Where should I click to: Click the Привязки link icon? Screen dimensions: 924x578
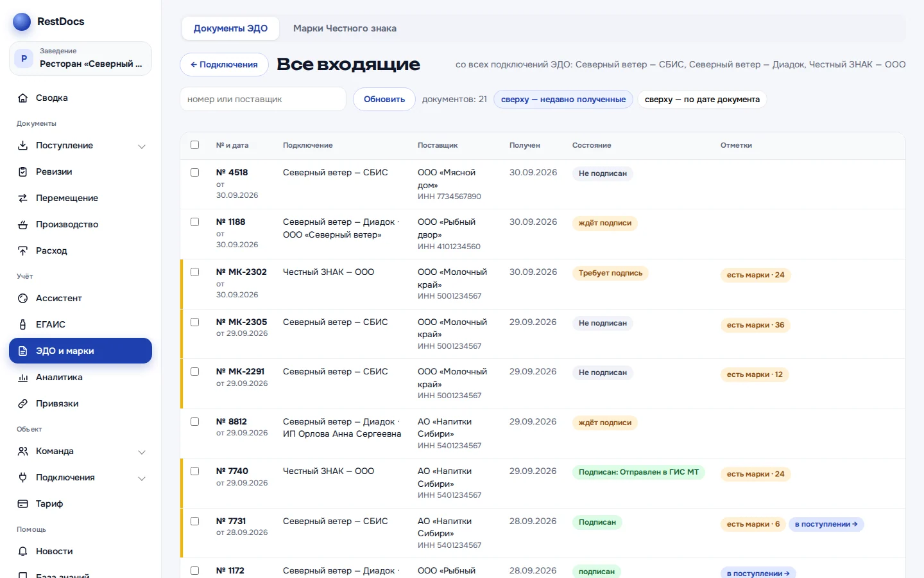23,404
